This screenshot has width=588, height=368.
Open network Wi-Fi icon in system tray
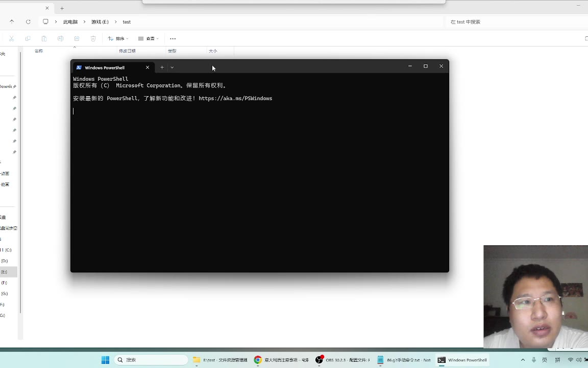click(x=570, y=360)
